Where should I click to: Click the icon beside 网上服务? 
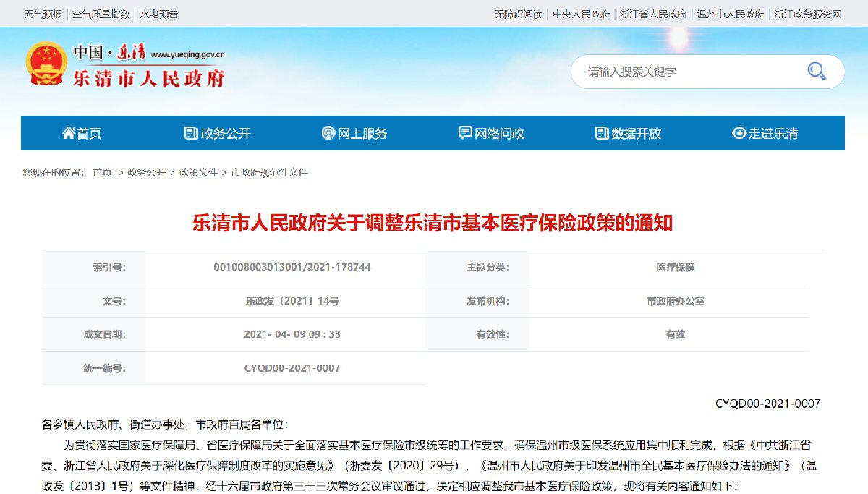click(328, 133)
